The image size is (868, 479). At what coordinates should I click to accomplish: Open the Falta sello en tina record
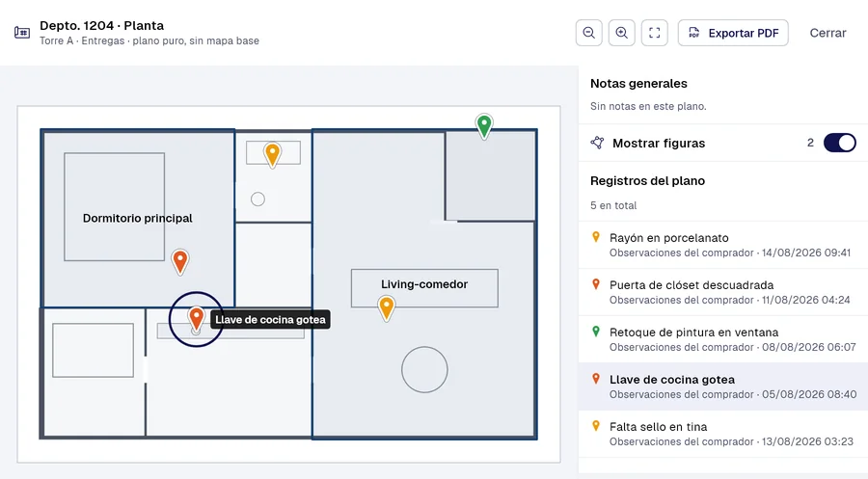click(x=723, y=434)
